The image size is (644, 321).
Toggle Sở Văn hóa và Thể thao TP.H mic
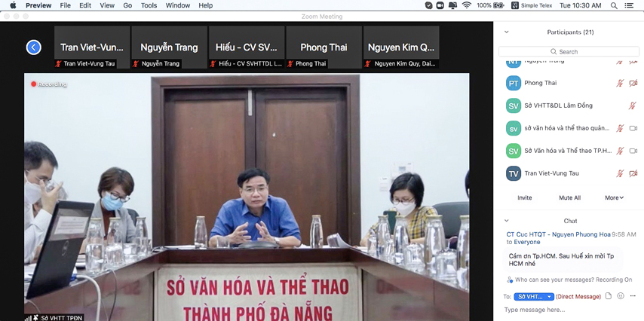[x=620, y=151]
